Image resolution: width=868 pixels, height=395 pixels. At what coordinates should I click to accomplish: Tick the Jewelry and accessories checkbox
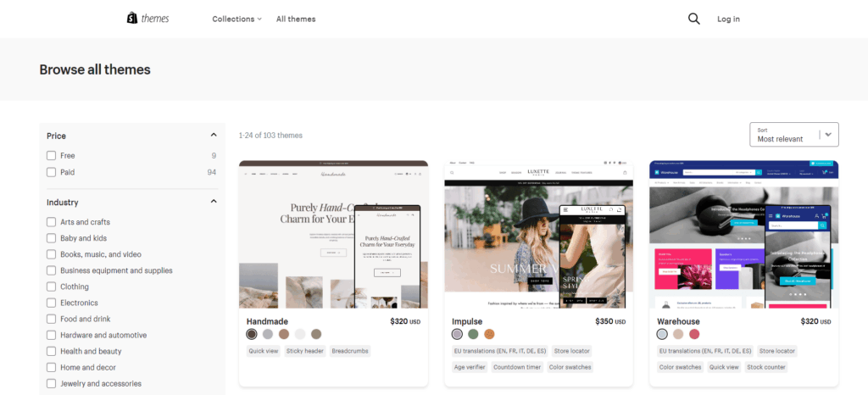pyautogui.click(x=52, y=383)
